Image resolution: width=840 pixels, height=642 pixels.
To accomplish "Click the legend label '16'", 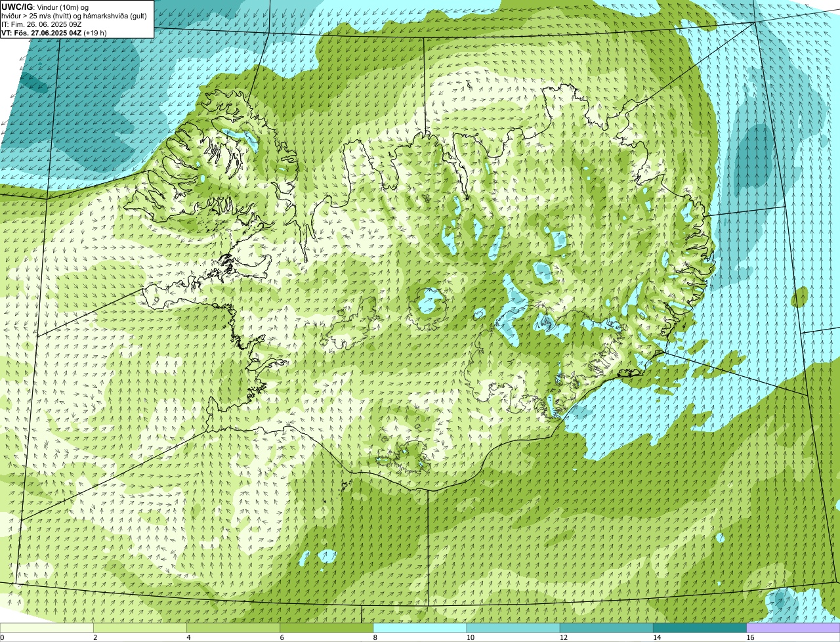I will coord(750,637).
